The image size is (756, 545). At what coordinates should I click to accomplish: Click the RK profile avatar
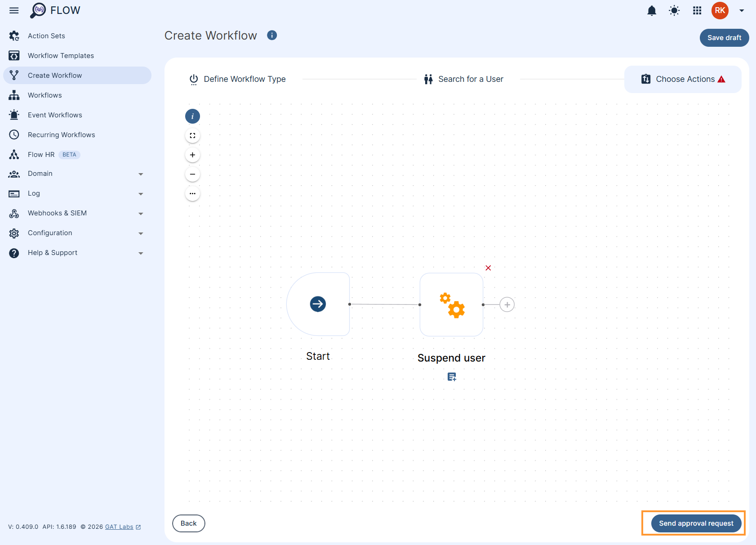(x=720, y=10)
